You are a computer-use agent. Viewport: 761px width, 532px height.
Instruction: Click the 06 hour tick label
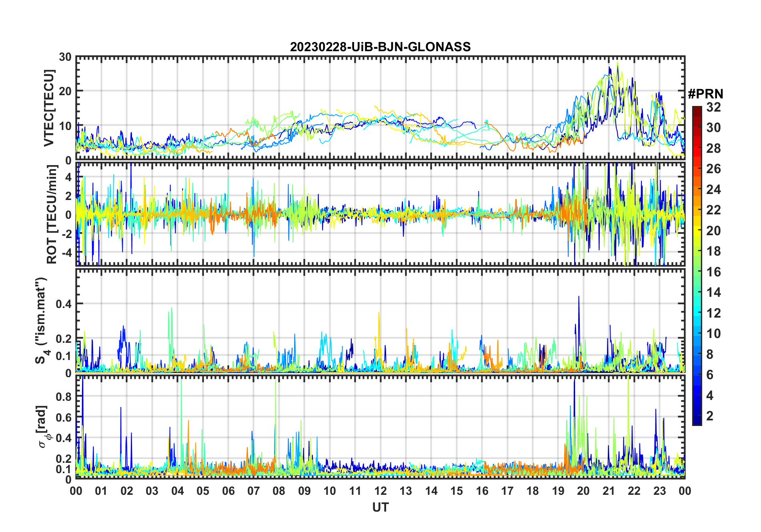click(x=228, y=491)
